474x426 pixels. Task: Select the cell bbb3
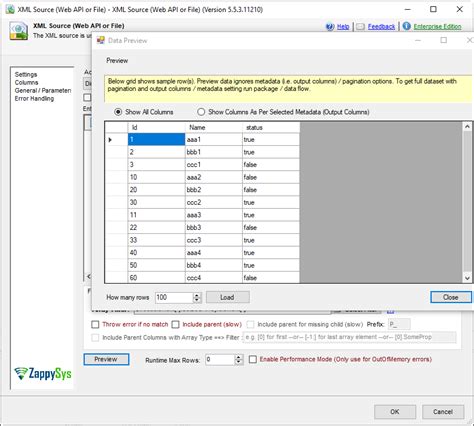tap(214, 228)
